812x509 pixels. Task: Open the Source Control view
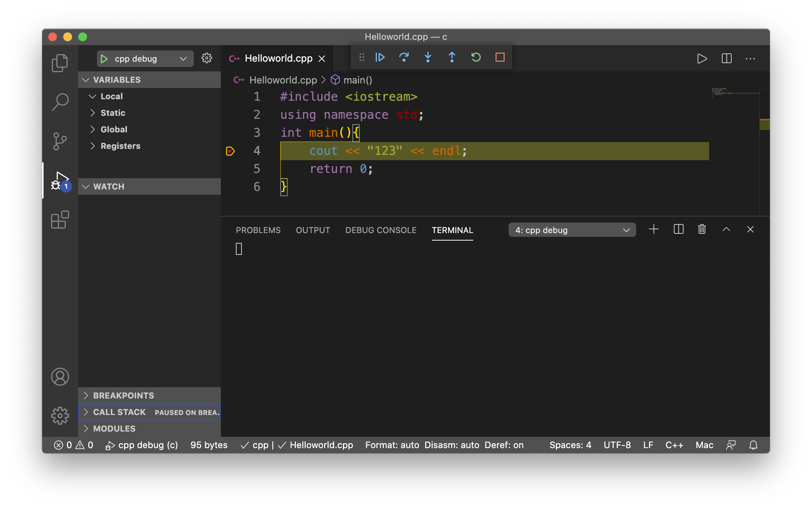pyautogui.click(x=60, y=141)
